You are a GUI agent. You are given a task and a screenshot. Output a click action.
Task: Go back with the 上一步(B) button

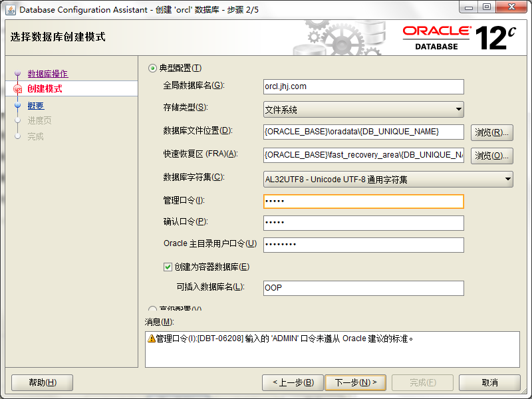point(293,383)
